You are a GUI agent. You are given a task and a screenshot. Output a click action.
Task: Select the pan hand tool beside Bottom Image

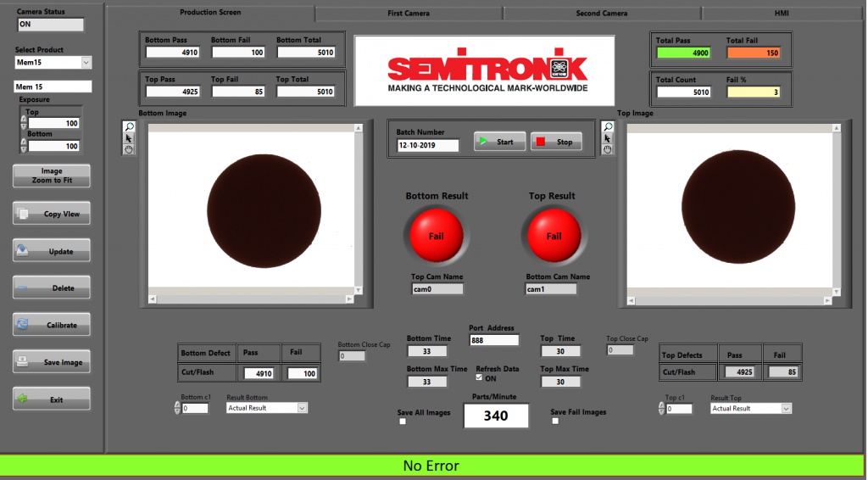pos(129,149)
